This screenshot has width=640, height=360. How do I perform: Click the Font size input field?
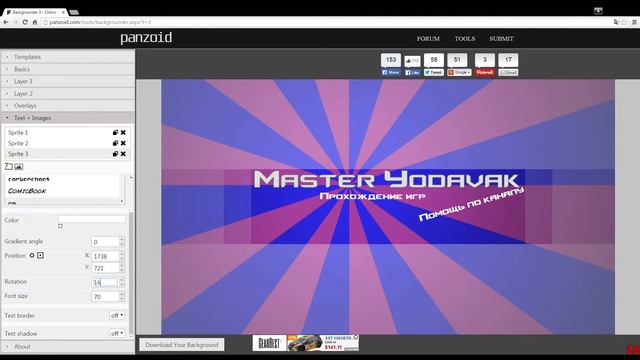click(105, 297)
